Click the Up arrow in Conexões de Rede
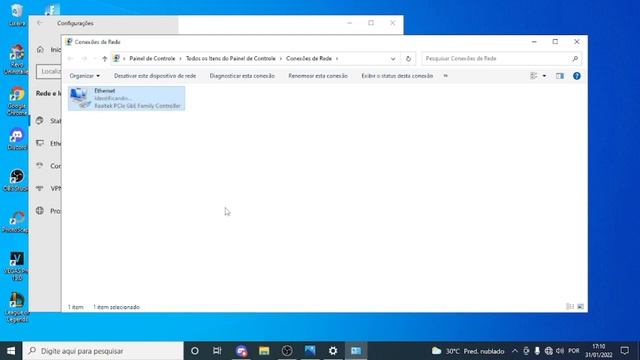The image size is (640, 360). pyautogui.click(x=104, y=59)
